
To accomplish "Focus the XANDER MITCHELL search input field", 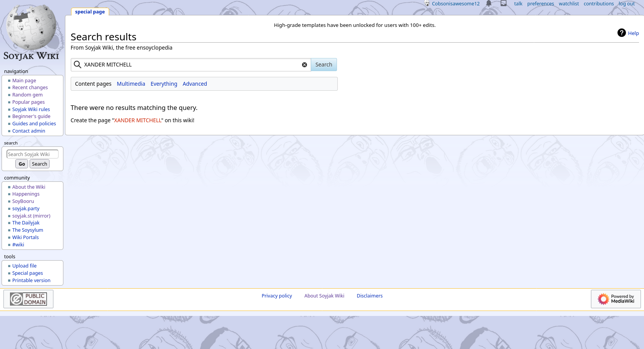I will tap(191, 65).
